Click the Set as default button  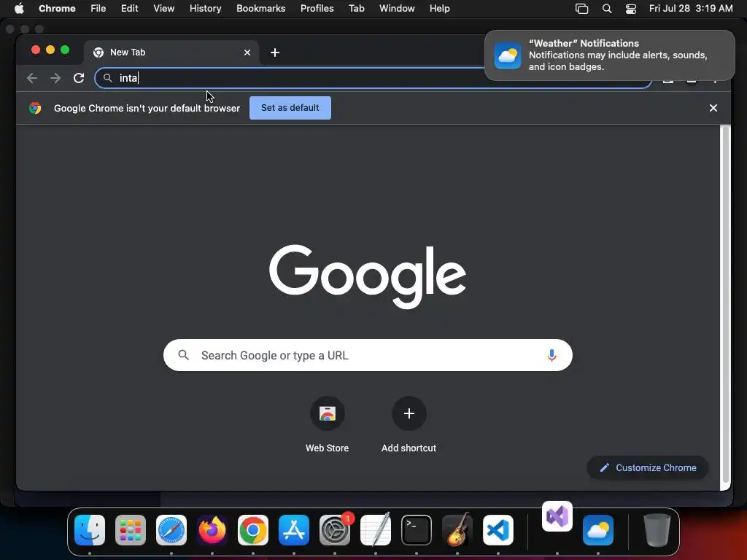pyautogui.click(x=290, y=108)
